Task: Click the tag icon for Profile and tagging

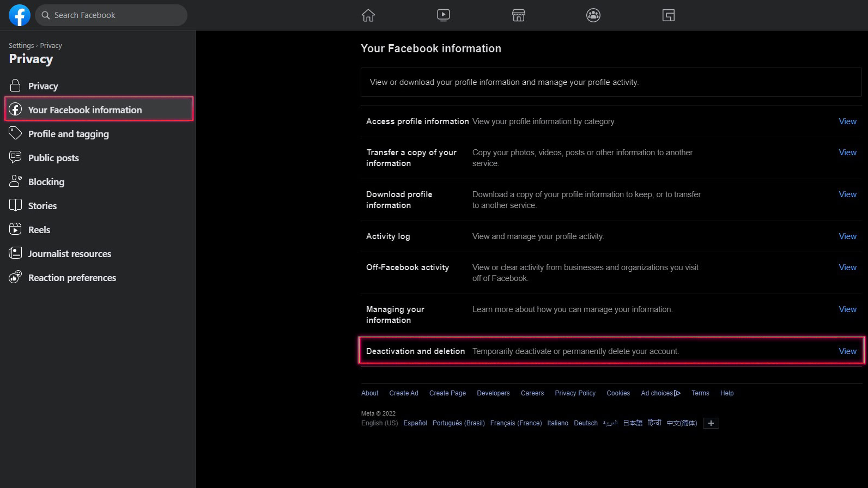Action: pos(15,133)
